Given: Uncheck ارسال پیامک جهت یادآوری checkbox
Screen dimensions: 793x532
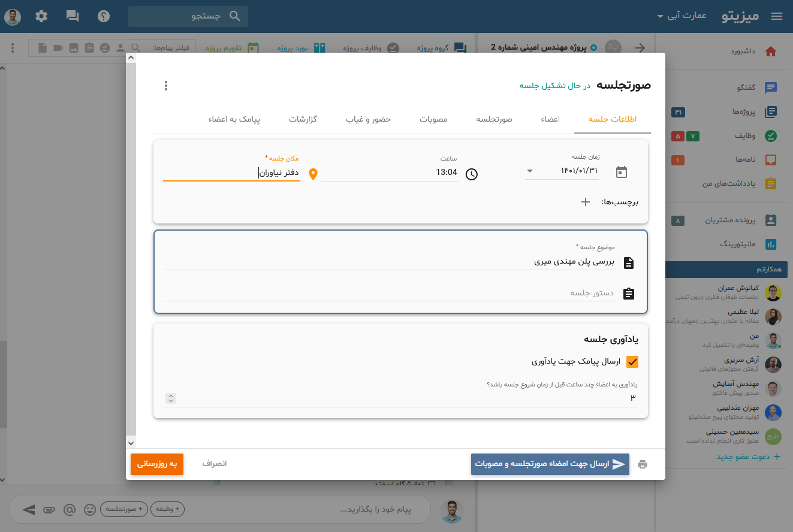Looking at the screenshot, I should pos(632,362).
